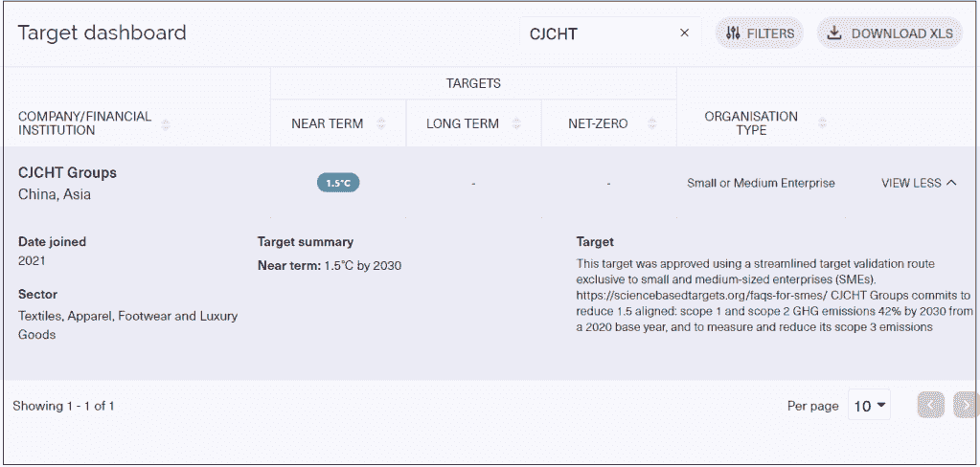Sort by Company/Financial Institution column
Image resolution: width=980 pixels, height=467 pixels.
coord(166,124)
